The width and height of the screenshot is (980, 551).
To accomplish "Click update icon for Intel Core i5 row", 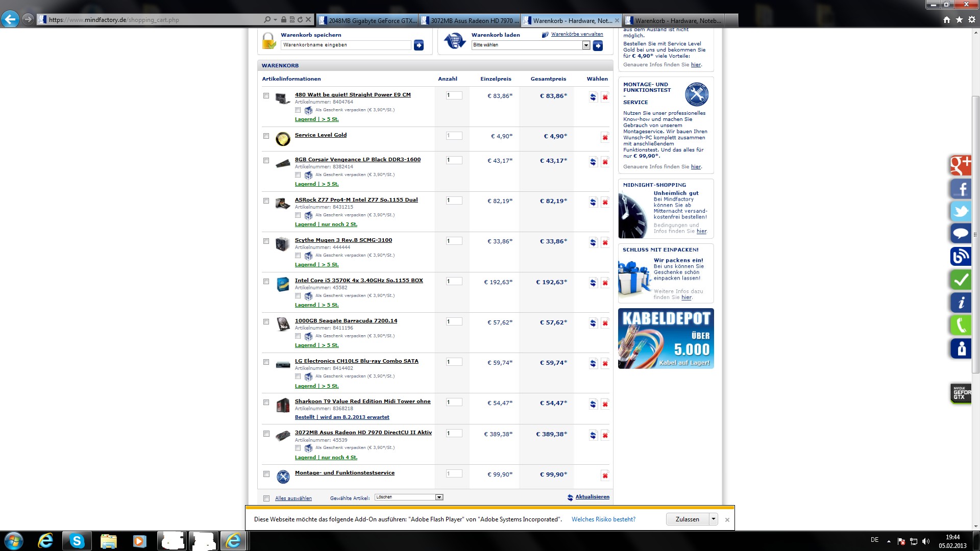I will [x=593, y=283].
